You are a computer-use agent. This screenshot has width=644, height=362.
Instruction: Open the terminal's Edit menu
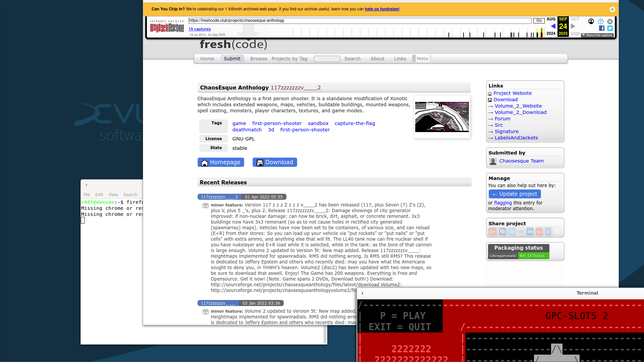(x=99, y=195)
